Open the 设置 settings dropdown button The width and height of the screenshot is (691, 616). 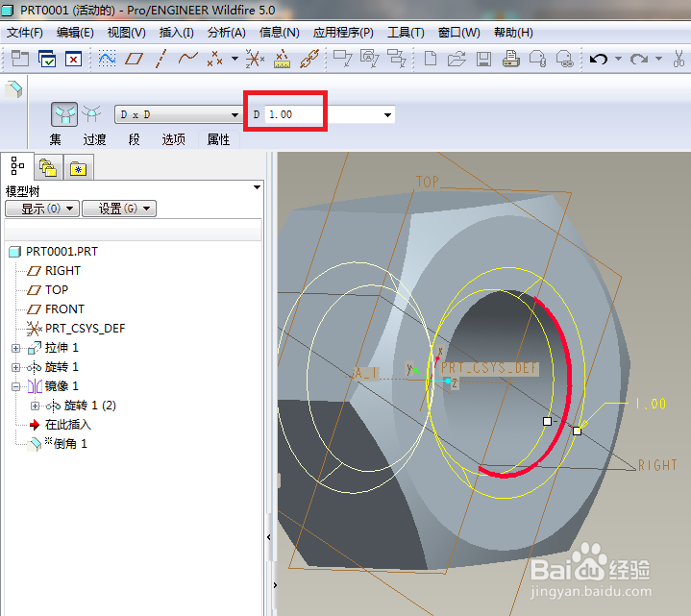pos(119,209)
